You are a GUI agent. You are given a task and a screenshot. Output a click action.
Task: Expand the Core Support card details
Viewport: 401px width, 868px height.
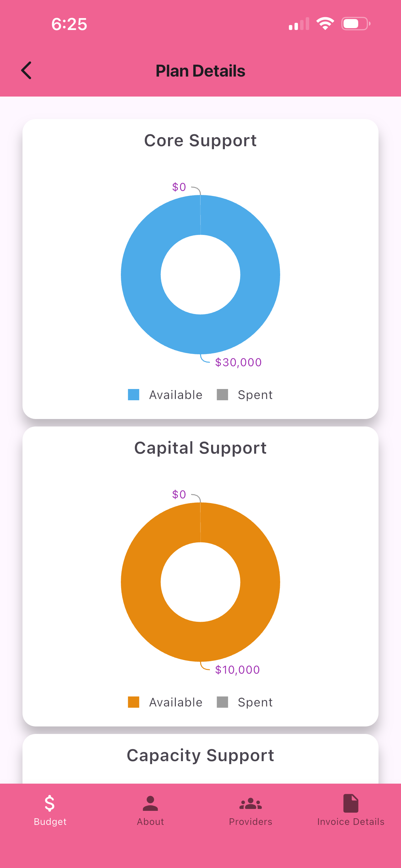[x=200, y=140]
